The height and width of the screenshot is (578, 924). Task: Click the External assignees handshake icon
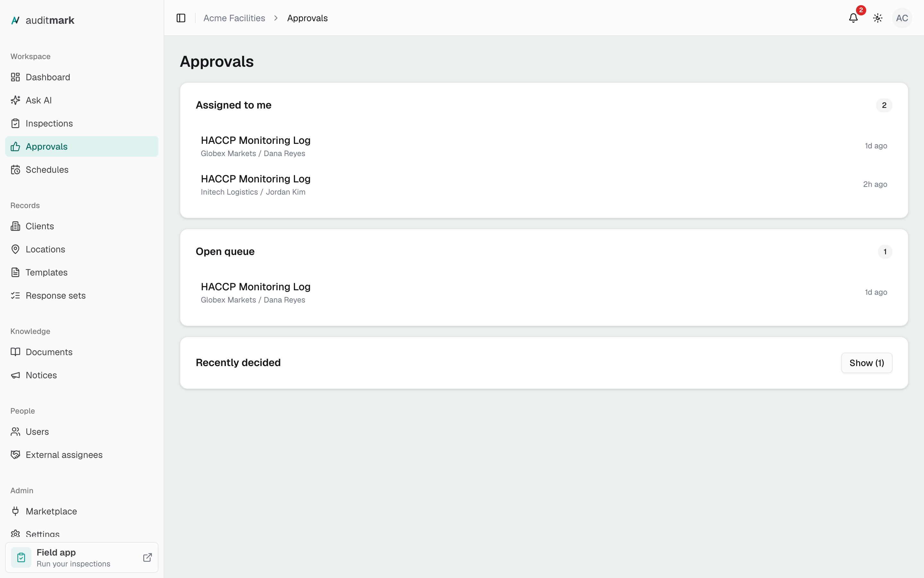pyautogui.click(x=15, y=455)
